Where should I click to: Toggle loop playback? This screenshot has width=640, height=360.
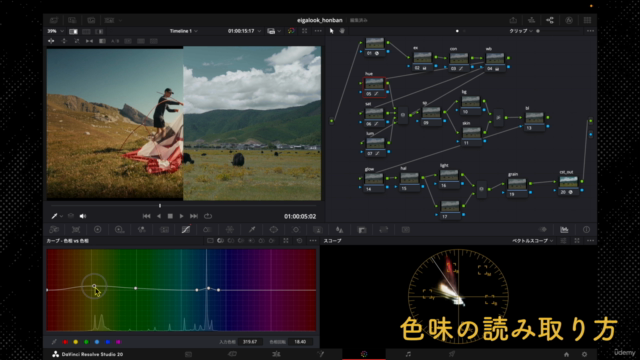[208, 216]
